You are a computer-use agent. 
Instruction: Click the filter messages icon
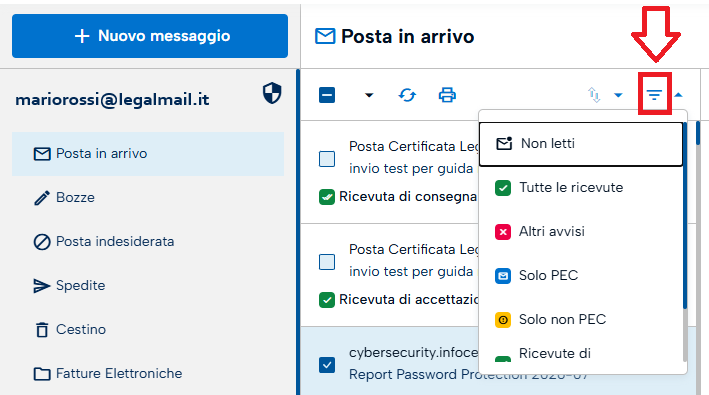click(654, 94)
